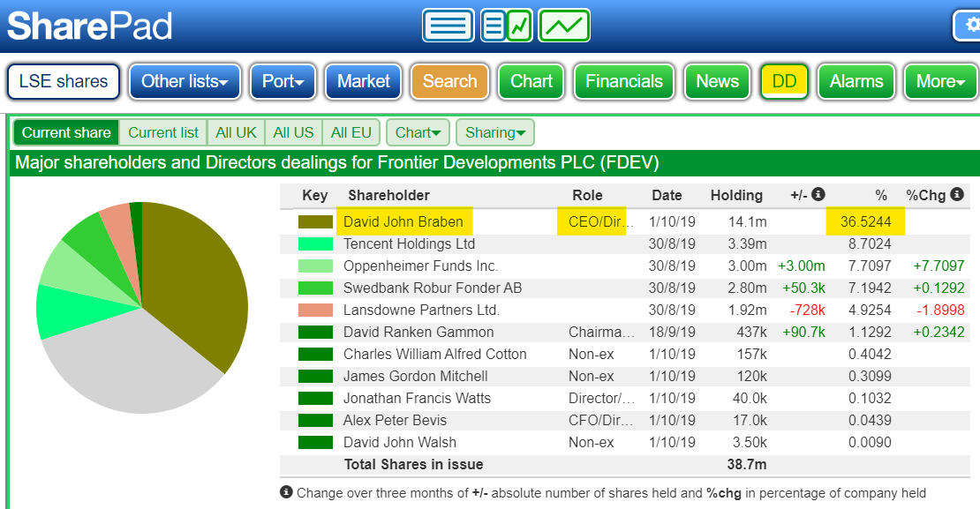The image size is (980, 509).
Task: Click the 3.39m holding for Tencent
Action: tap(747, 243)
